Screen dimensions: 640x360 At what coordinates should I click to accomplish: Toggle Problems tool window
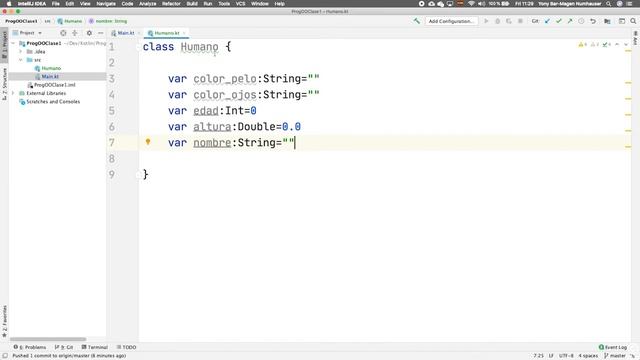click(x=30, y=347)
